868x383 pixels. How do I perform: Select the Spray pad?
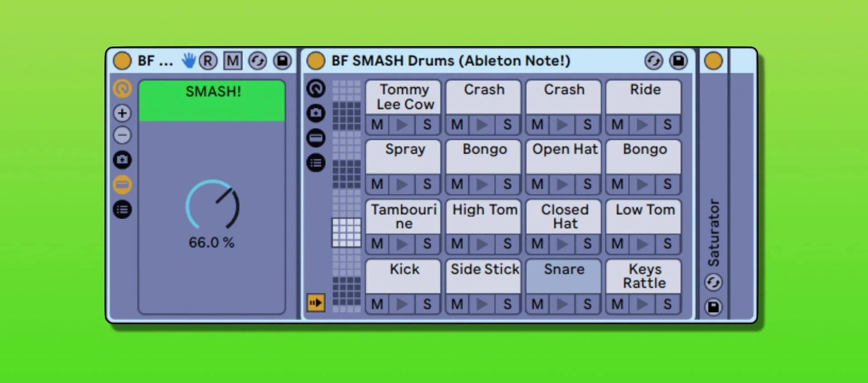[403, 157]
